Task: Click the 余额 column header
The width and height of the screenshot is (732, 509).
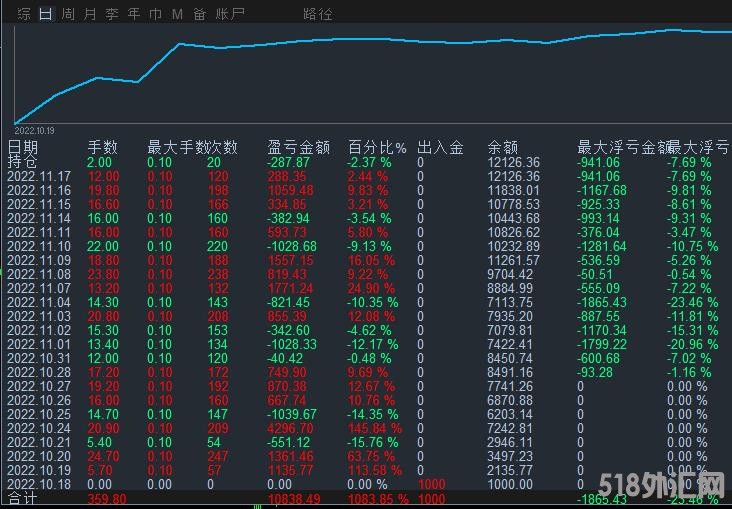Action: tap(503, 147)
